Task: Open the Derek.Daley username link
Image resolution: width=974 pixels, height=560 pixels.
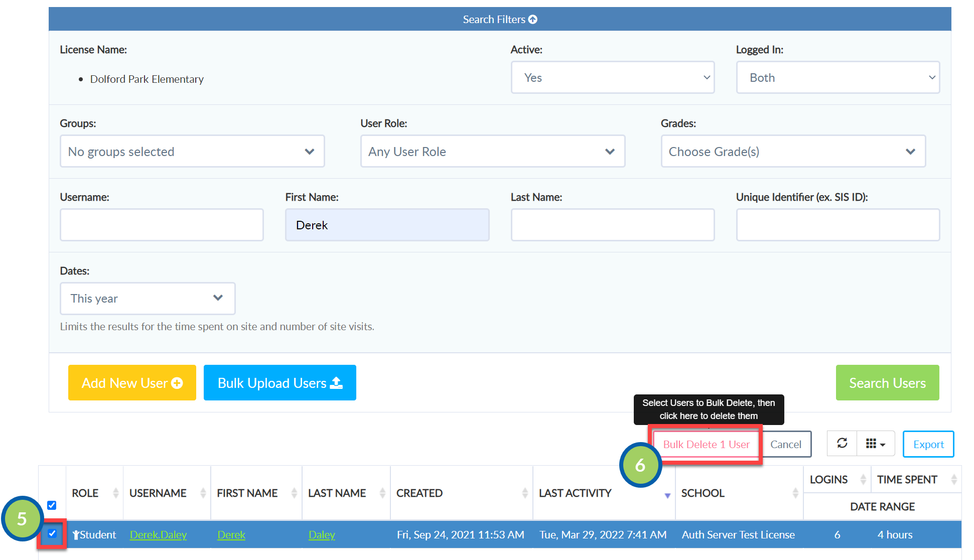Action: [158, 535]
